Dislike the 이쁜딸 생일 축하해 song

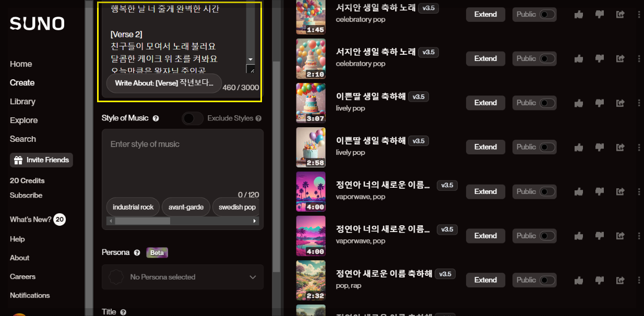tap(599, 103)
